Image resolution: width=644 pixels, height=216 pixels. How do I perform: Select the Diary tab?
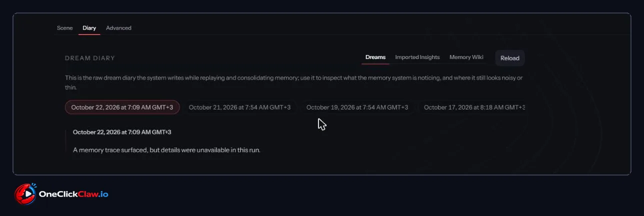[x=89, y=28]
